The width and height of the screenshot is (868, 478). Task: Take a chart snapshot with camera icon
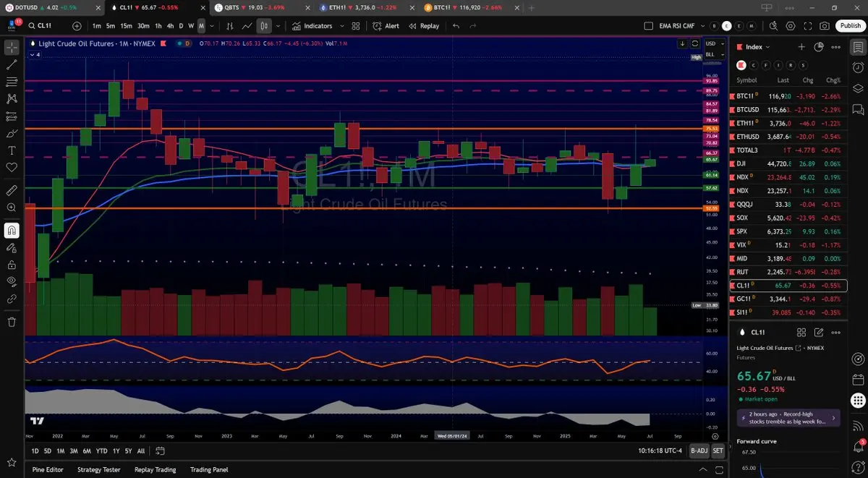[x=825, y=25]
